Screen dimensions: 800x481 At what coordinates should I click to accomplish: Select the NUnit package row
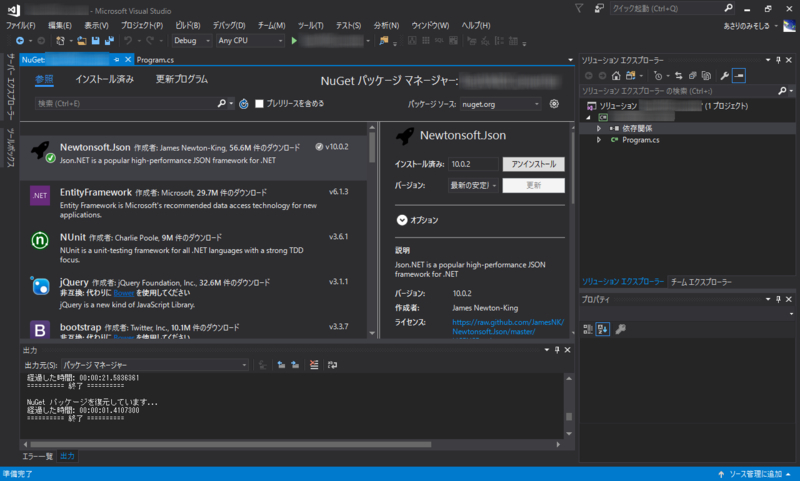pos(194,248)
